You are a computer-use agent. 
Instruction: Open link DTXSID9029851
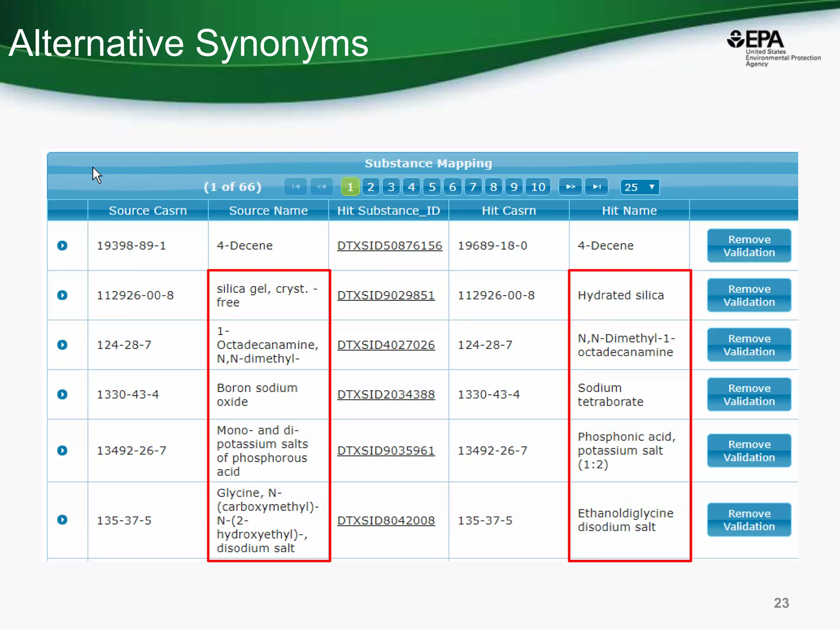coord(386,295)
